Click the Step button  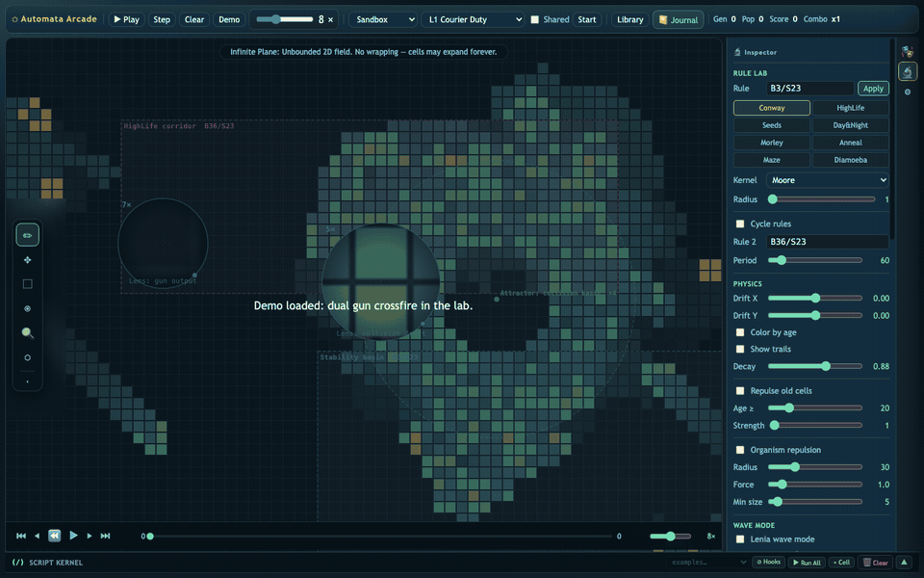[162, 19]
